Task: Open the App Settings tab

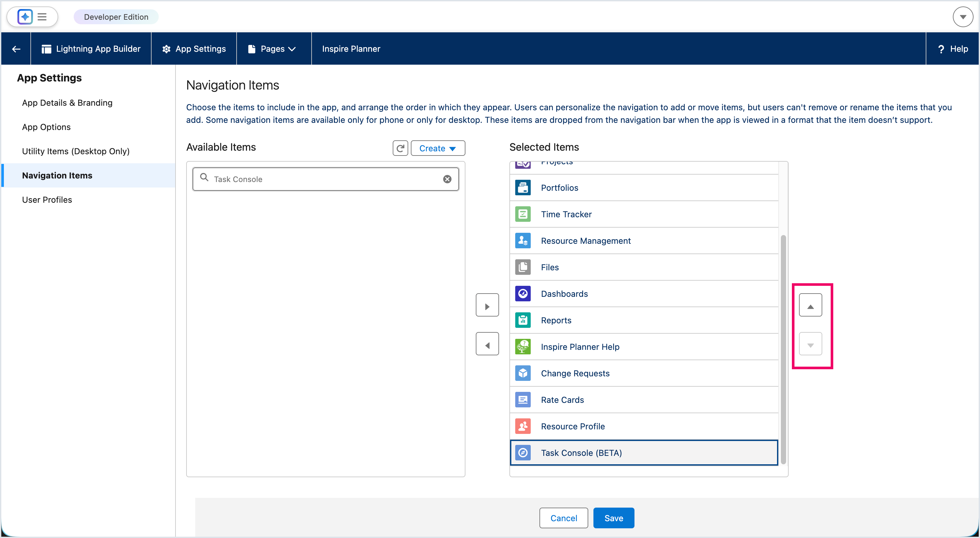Action: (194, 49)
